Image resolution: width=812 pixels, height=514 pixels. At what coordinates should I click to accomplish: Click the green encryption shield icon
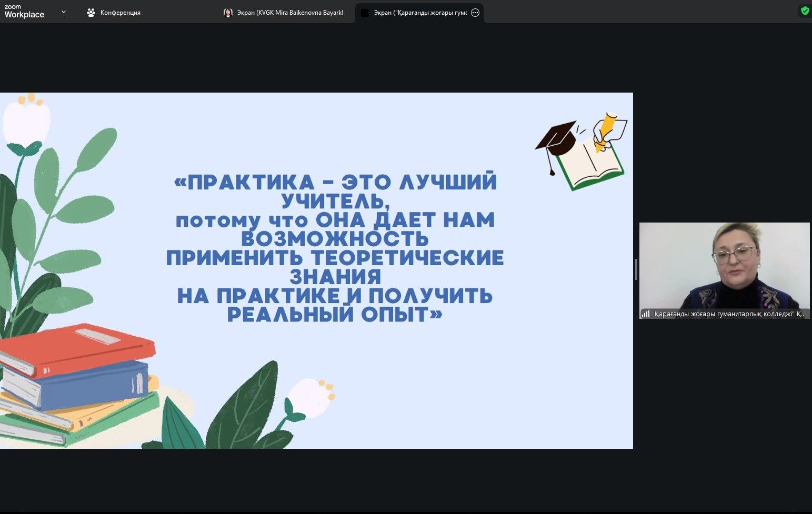pyautogui.click(x=805, y=11)
